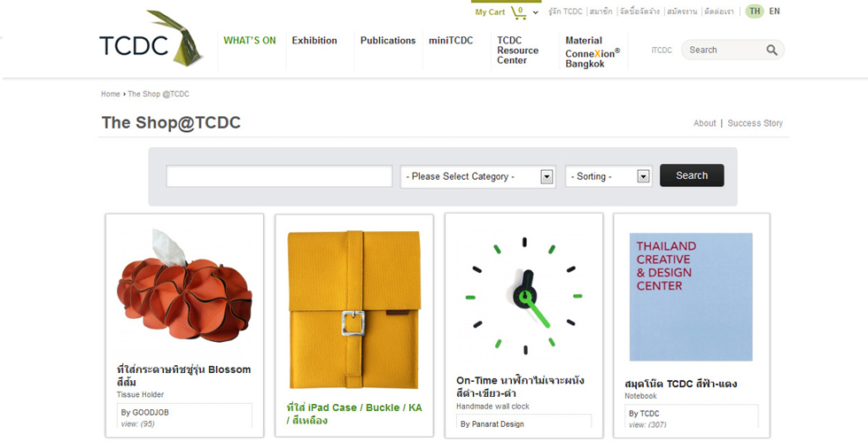Click the 'สมาชิก' top link
Image resolution: width=868 pixels, height=443 pixels.
coord(601,12)
